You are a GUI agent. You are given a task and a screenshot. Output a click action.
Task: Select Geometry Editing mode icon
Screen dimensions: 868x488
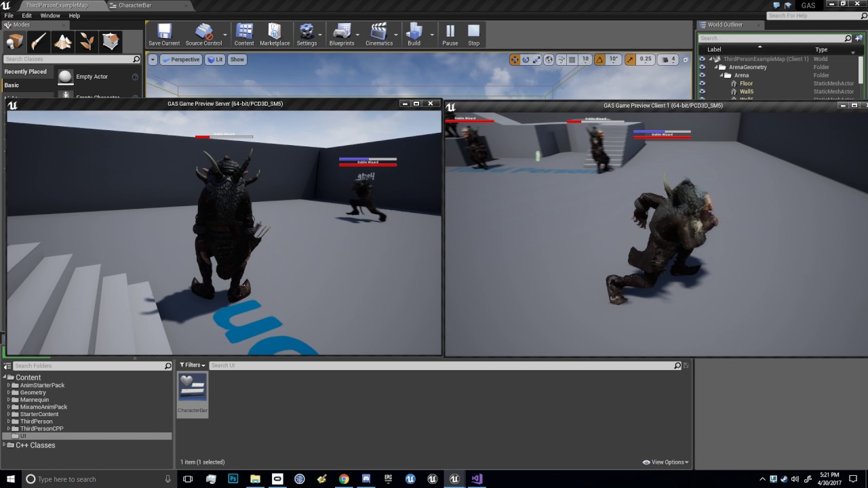(x=111, y=42)
